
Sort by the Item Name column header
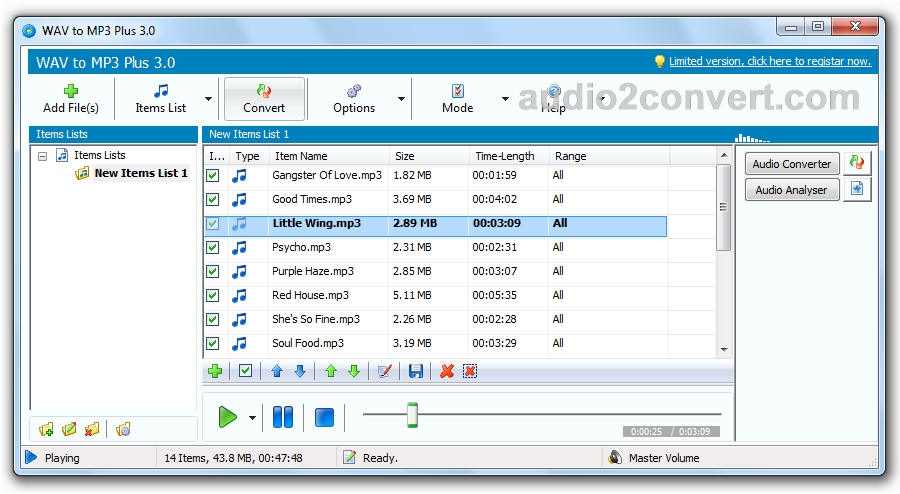click(328, 156)
